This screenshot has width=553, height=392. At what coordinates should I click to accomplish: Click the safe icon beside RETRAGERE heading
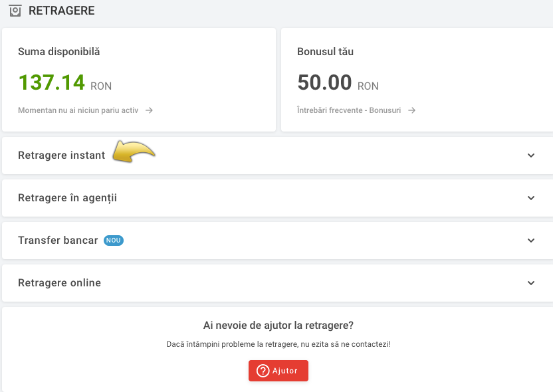[15, 11]
